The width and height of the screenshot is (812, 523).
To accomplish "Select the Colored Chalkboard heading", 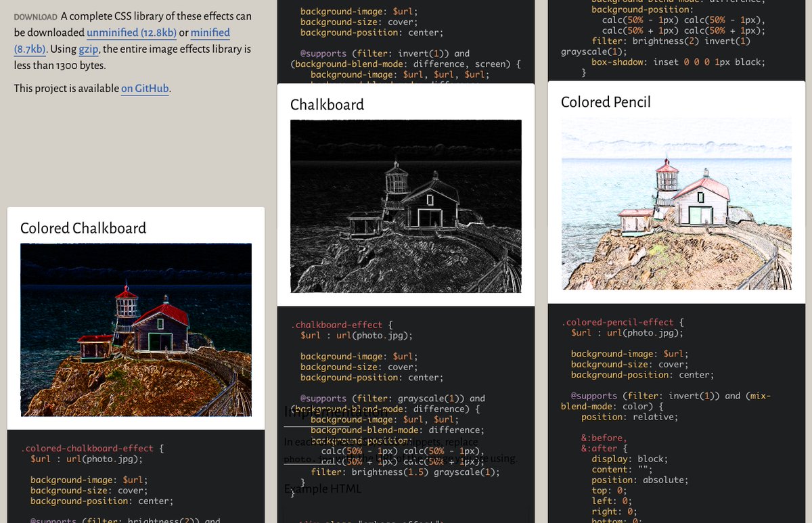I will pos(83,228).
